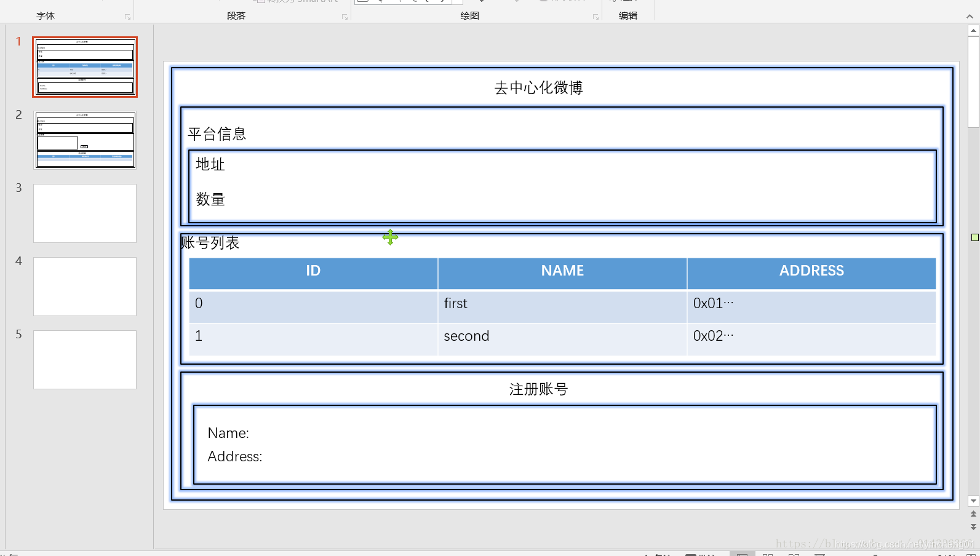Click the table cell containing 0
The image size is (980, 556).
(313, 306)
